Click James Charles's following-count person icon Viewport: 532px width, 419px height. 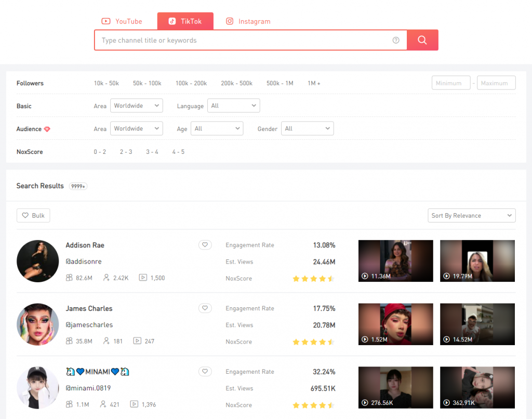pyautogui.click(x=107, y=341)
